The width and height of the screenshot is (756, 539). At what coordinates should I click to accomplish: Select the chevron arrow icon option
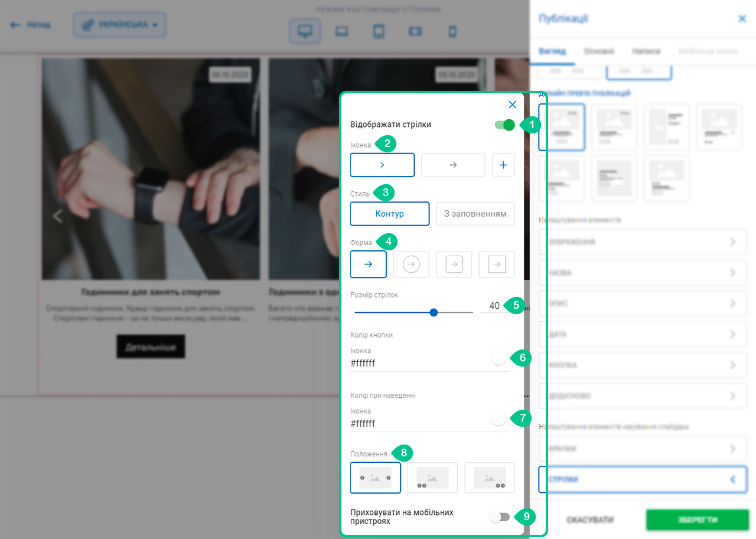[382, 165]
